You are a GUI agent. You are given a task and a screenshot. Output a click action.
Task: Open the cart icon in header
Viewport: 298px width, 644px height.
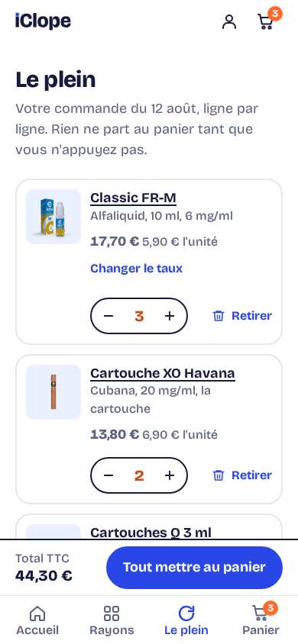click(x=266, y=21)
